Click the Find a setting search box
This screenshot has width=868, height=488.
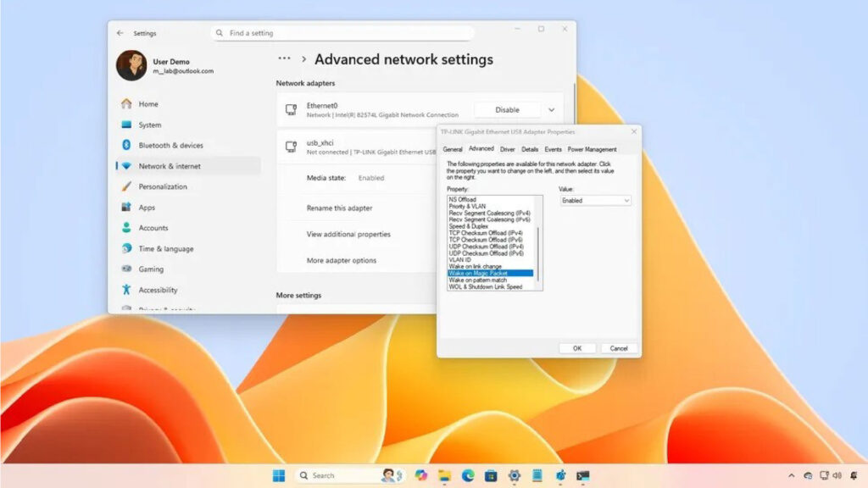[342, 33]
